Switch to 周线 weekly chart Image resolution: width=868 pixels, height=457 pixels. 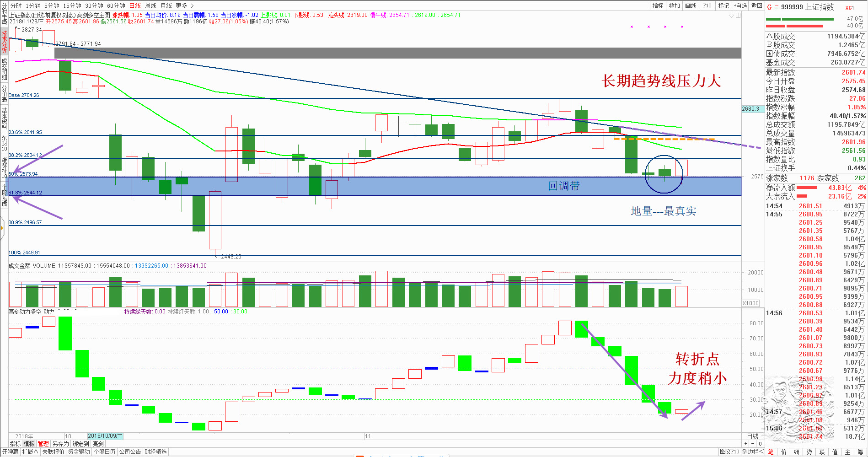tap(150, 5)
